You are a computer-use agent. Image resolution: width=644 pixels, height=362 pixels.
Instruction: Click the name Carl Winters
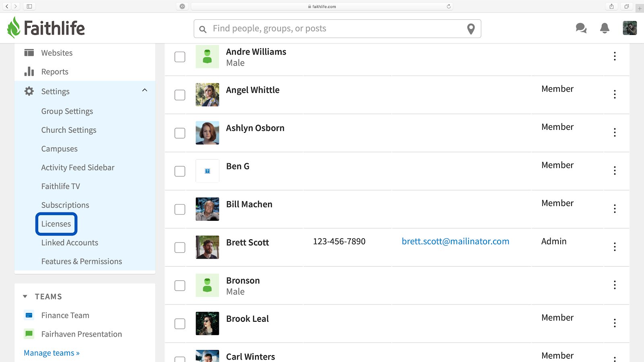[250, 357]
